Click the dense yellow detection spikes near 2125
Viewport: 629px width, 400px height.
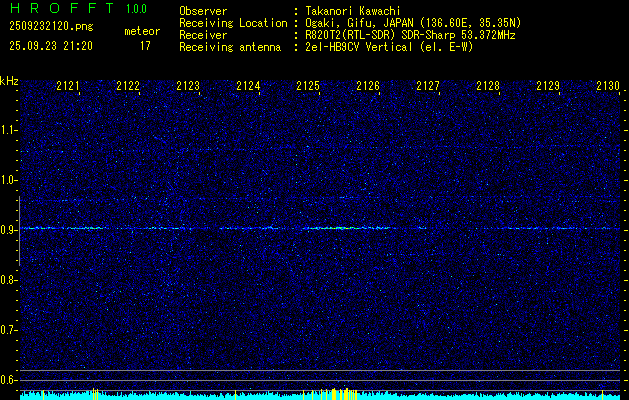click(339, 394)
